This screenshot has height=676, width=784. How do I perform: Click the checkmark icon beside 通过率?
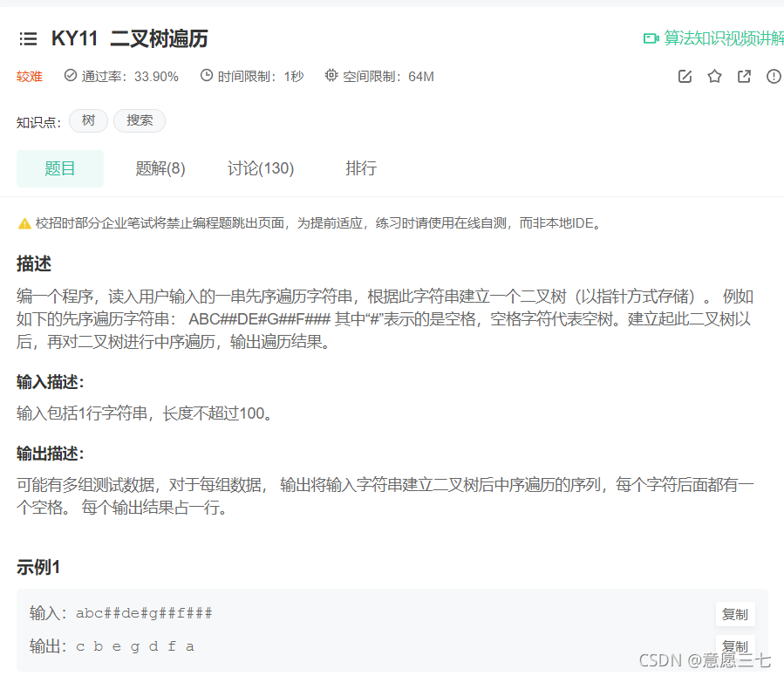point(70,76)
